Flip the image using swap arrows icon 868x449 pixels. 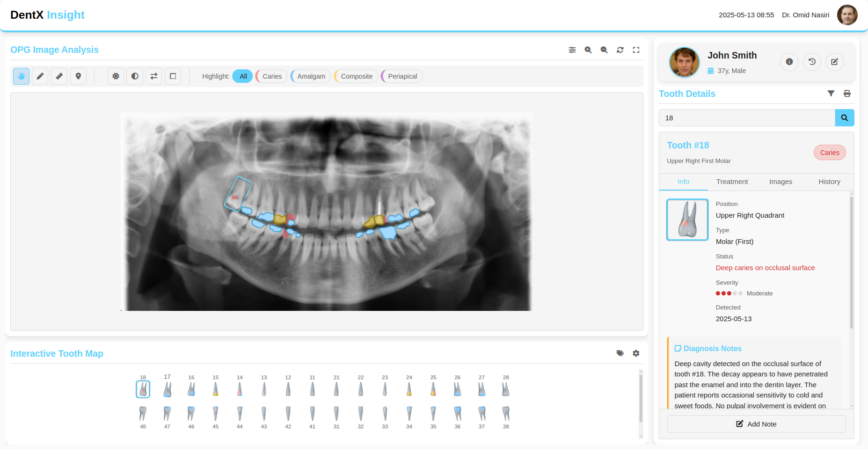pyautogui.click(x=154, y=76)
